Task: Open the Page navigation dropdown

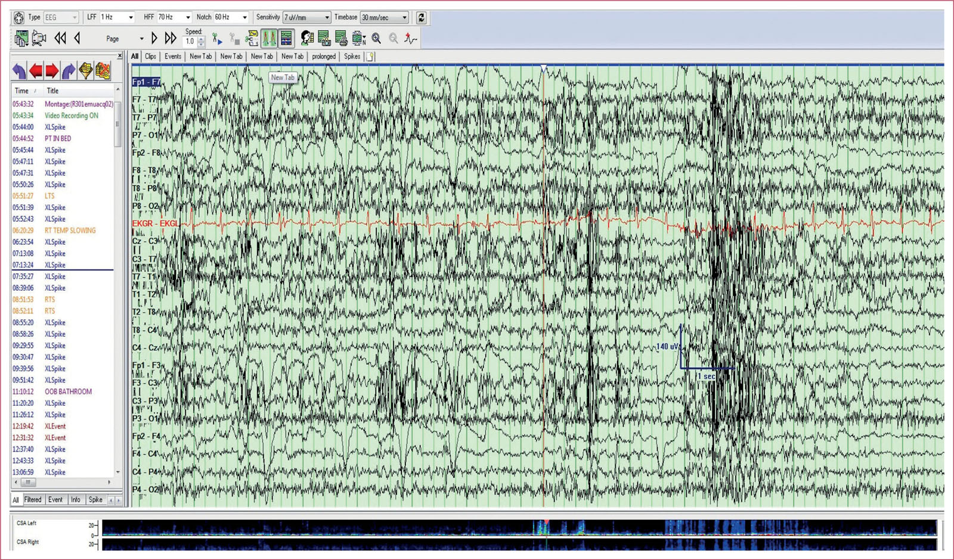Action: click(141, 39)
